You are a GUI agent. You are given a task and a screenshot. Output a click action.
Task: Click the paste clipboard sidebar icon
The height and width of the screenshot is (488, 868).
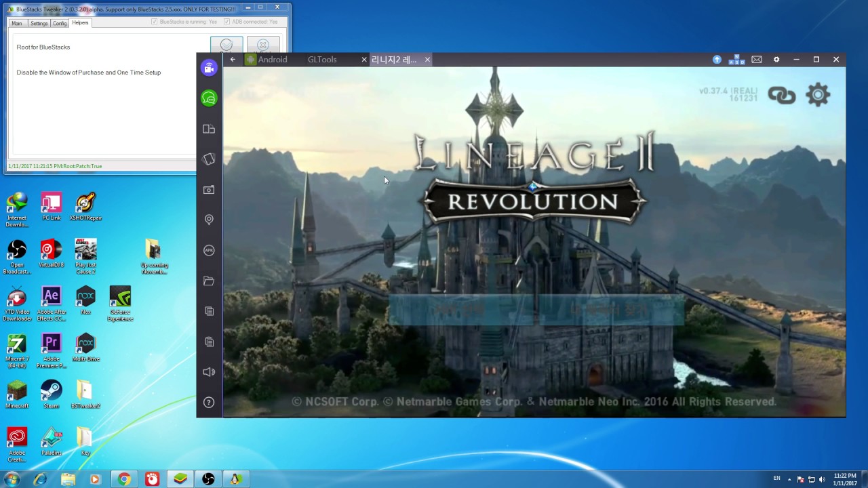[x=209, y=342]
